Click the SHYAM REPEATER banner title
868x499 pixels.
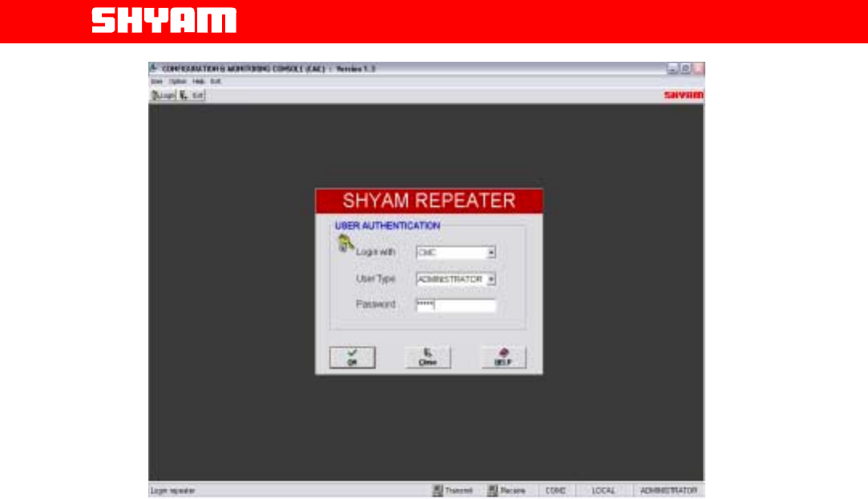coord(429,201)
